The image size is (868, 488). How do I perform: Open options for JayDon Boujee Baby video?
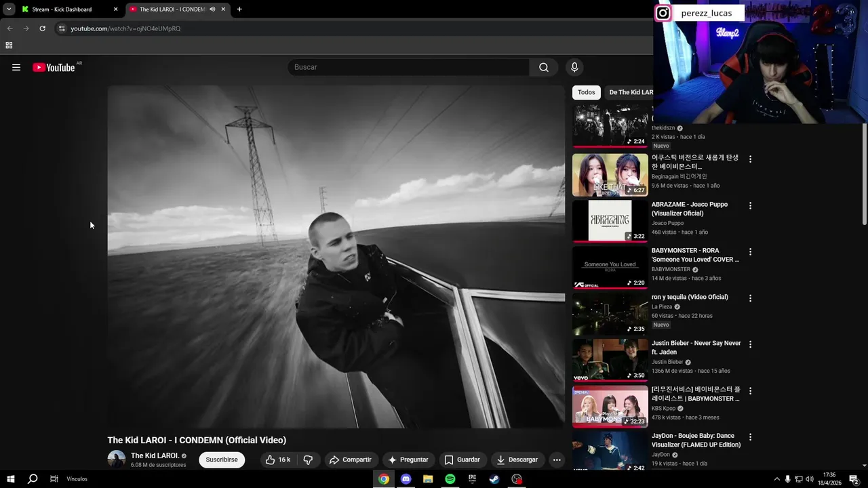tap(750, 437)
